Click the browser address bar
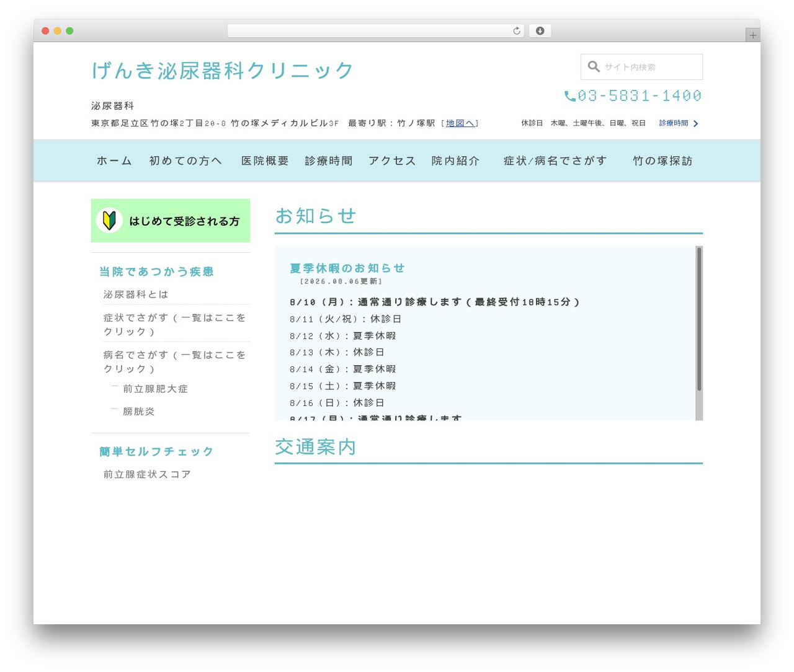 pos(376,31)
